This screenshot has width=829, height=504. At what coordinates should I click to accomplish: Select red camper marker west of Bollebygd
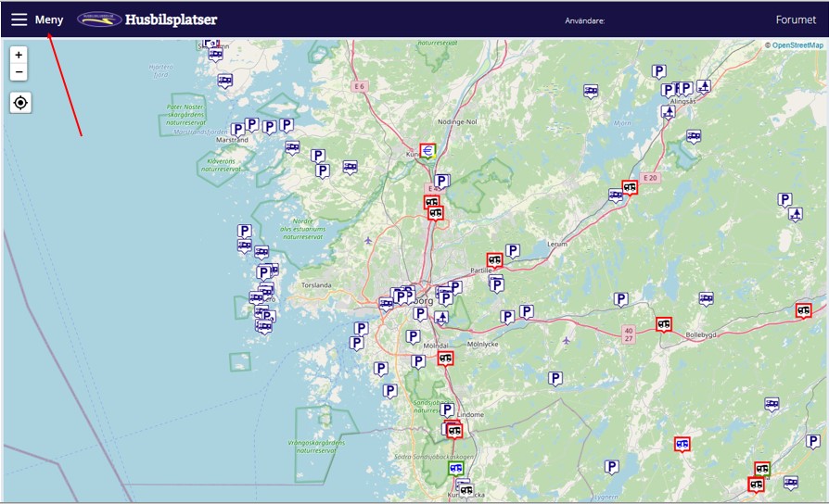[663, 324]
